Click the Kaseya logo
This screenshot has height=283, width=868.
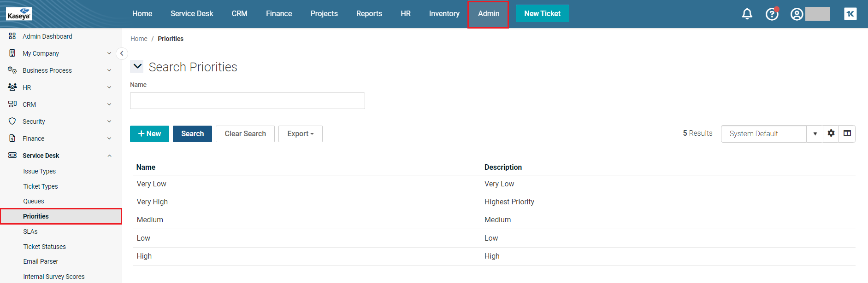tap(19, 14)
